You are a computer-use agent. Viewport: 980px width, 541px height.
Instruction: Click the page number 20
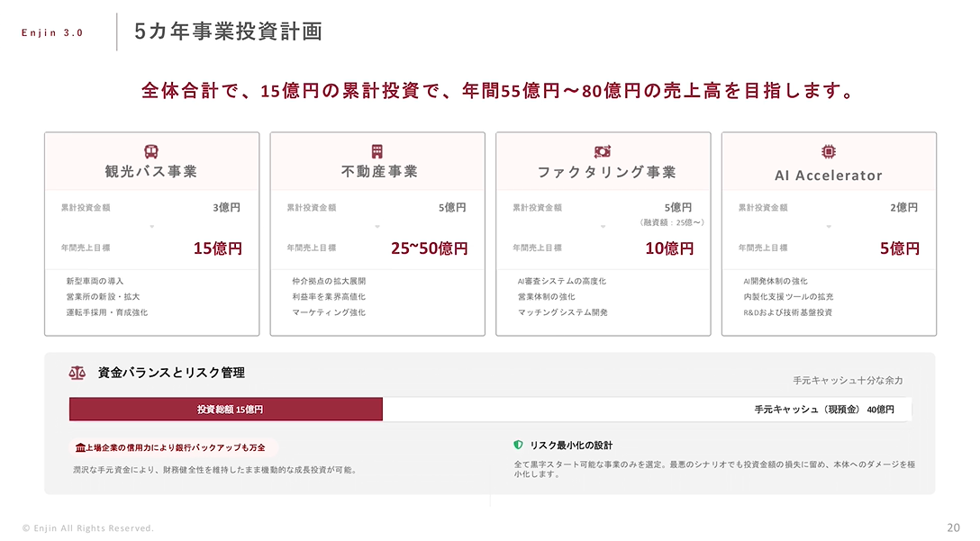pos(953,527)
